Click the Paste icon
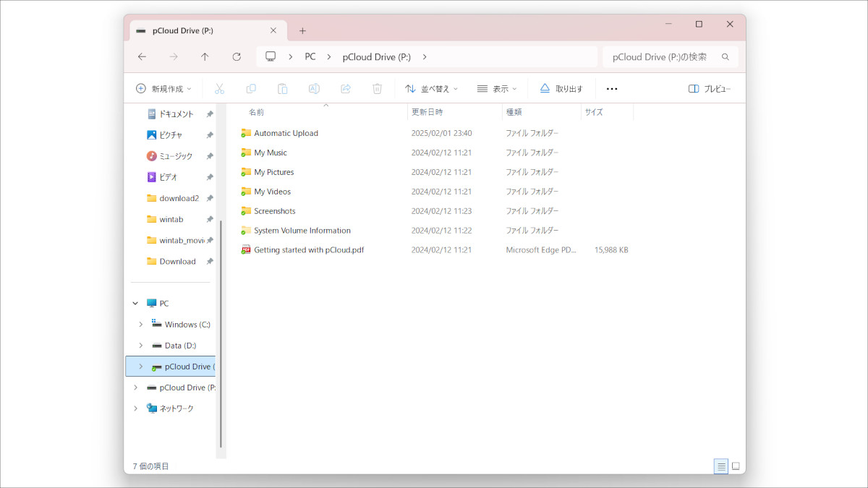Viewport: 868px width, 488px height. (x=282, y=88)
